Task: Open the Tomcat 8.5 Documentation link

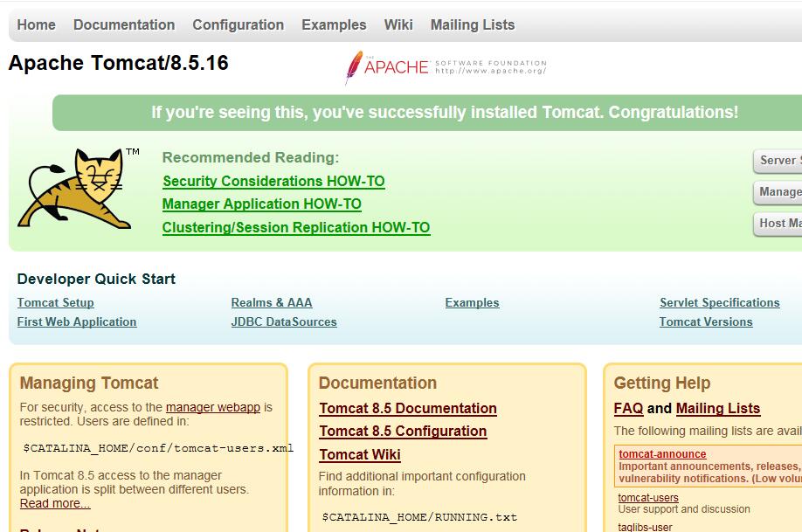Action: [408, 408]
